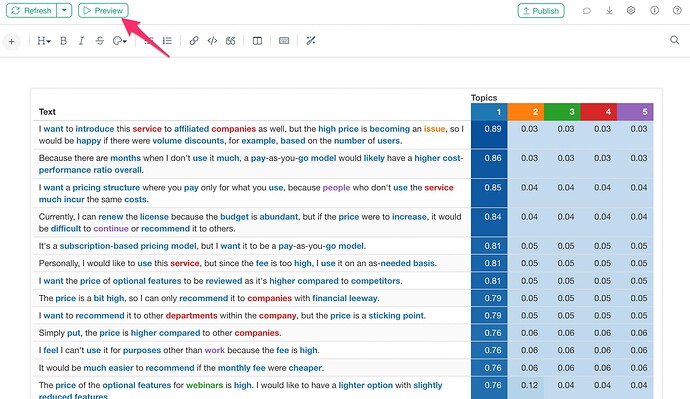Click the download icon

point(609,11)
